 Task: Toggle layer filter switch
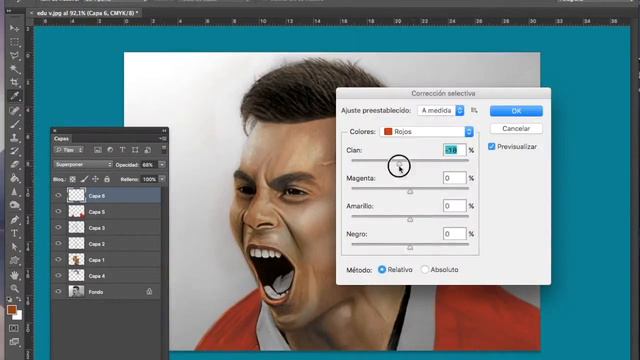164,149
